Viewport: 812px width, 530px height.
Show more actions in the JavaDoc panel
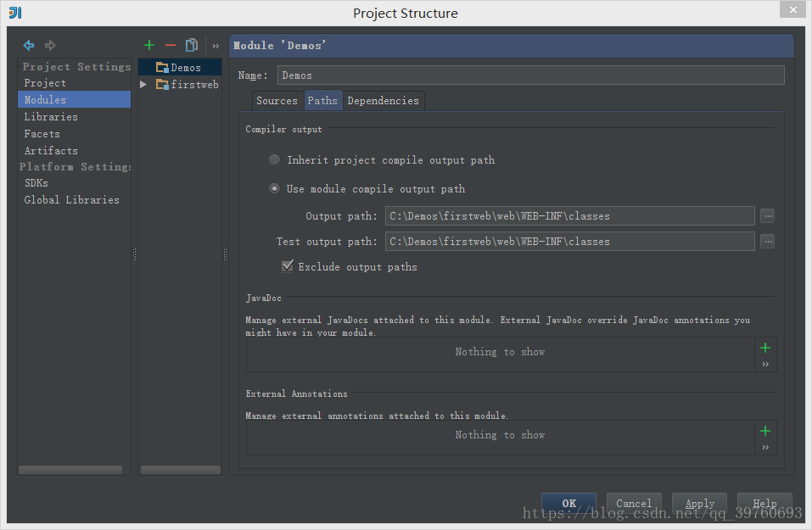[x=765, y=365]
